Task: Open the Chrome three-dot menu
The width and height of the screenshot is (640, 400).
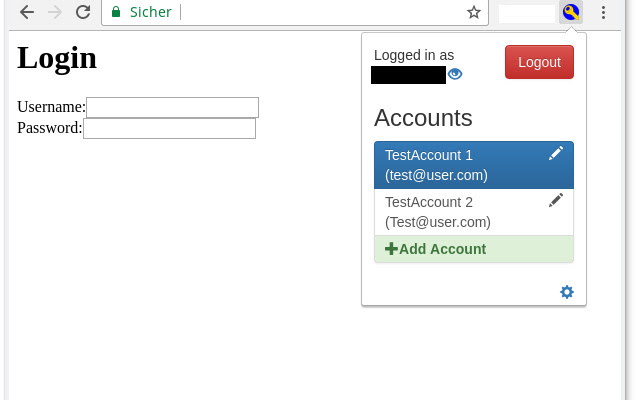Action: pos(603,12)
